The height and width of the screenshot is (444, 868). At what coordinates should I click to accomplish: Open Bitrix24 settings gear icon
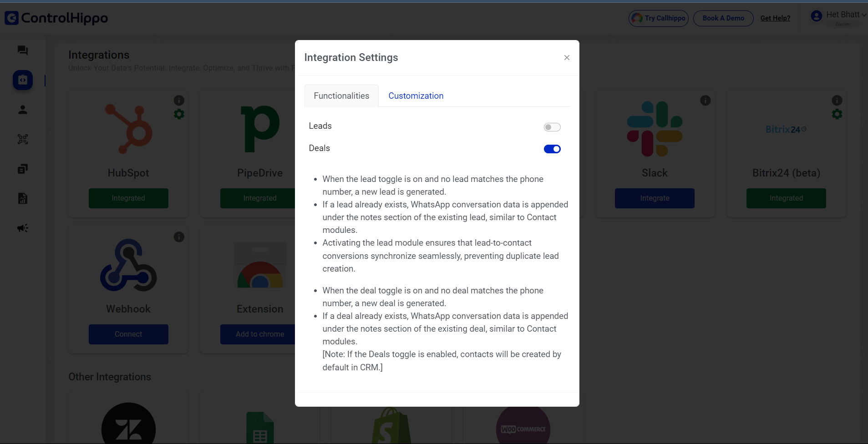tap(837, 114)
